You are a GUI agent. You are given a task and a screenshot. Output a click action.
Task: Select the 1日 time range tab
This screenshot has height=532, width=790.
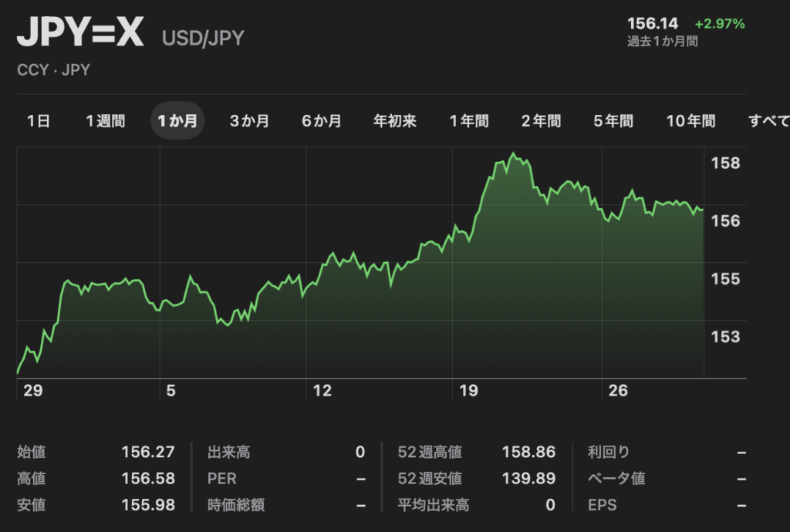click(x=39, y=121)
